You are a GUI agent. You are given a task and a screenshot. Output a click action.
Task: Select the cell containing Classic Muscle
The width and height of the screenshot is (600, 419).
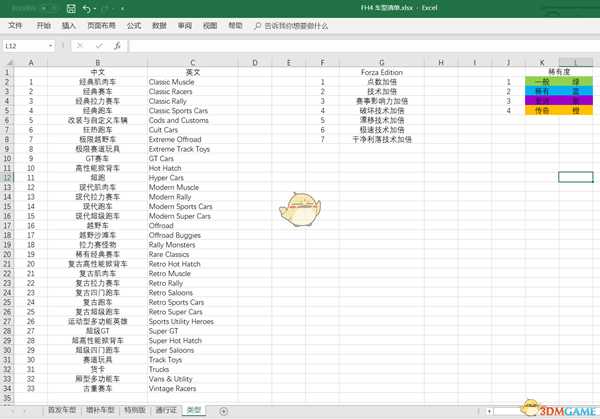coord(192,82)
